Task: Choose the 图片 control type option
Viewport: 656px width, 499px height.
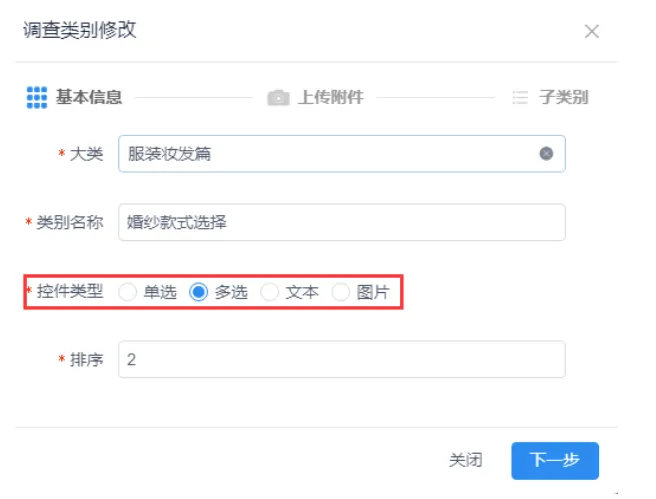Action: point(341,293)
